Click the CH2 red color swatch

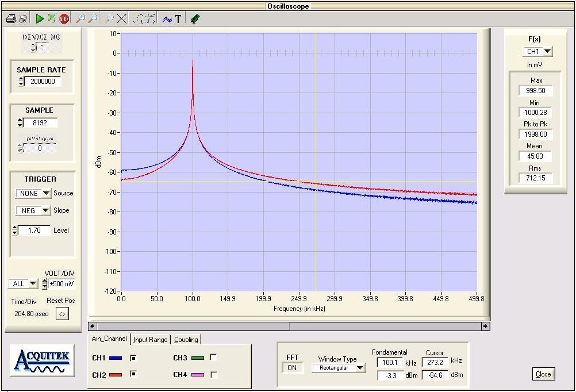click(116, 375)
